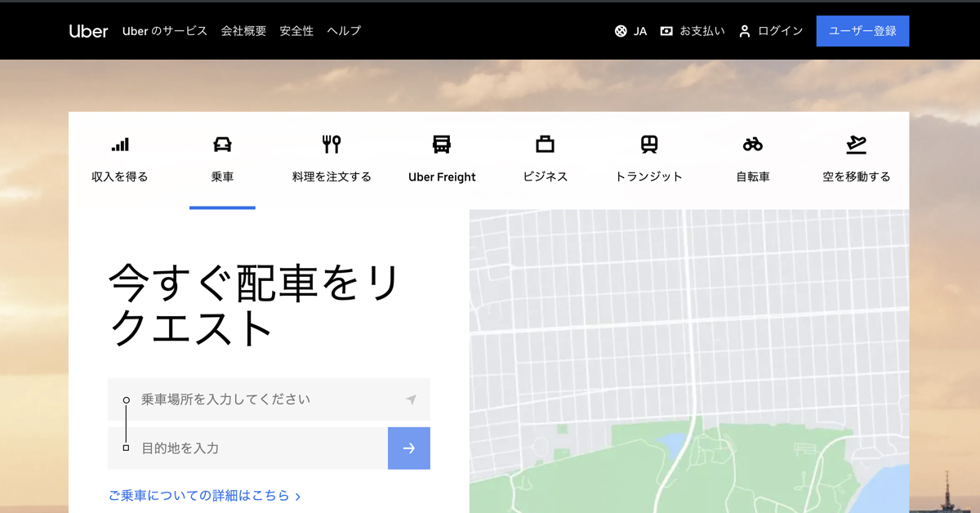Click the 目的地を入力 destination field

pos(247,448)
